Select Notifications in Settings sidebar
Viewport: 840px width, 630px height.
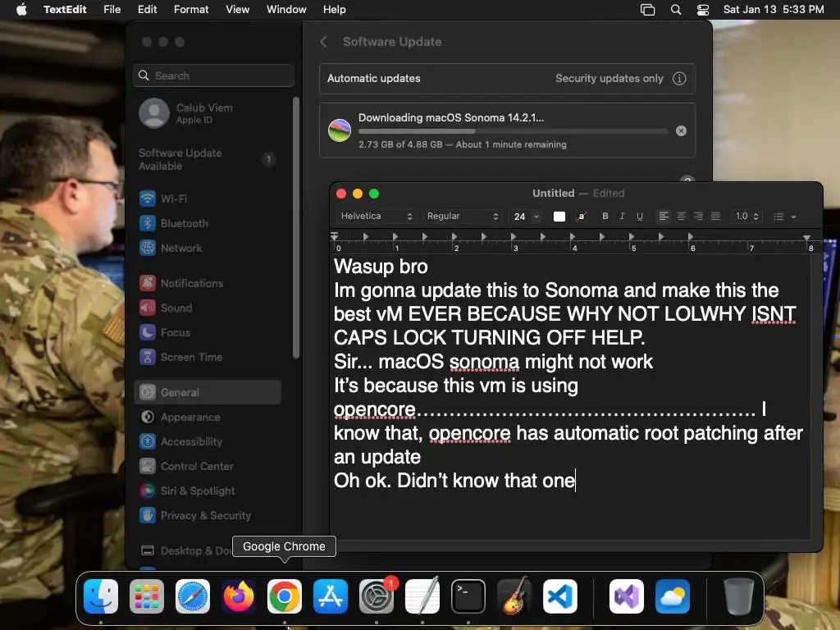point(208,283)
